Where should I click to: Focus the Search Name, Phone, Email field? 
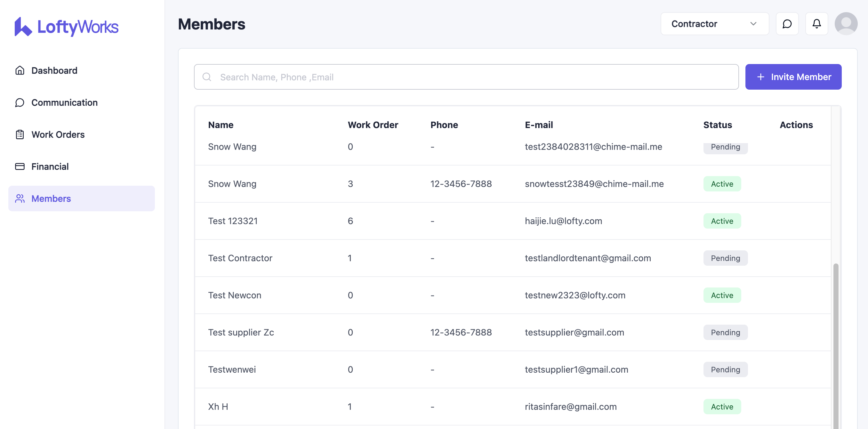[472, 77]
